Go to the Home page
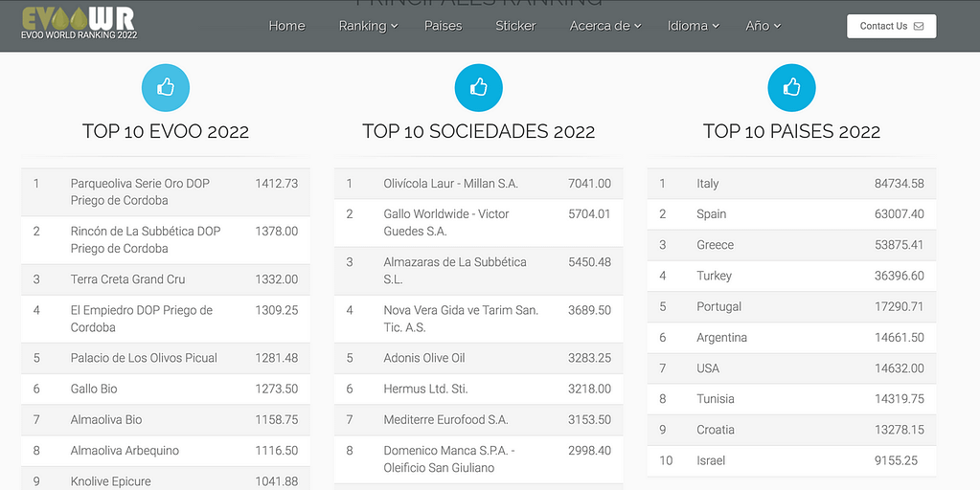This screenshot has height=490, width=980. pyautogui.click(x=286, y=26)
